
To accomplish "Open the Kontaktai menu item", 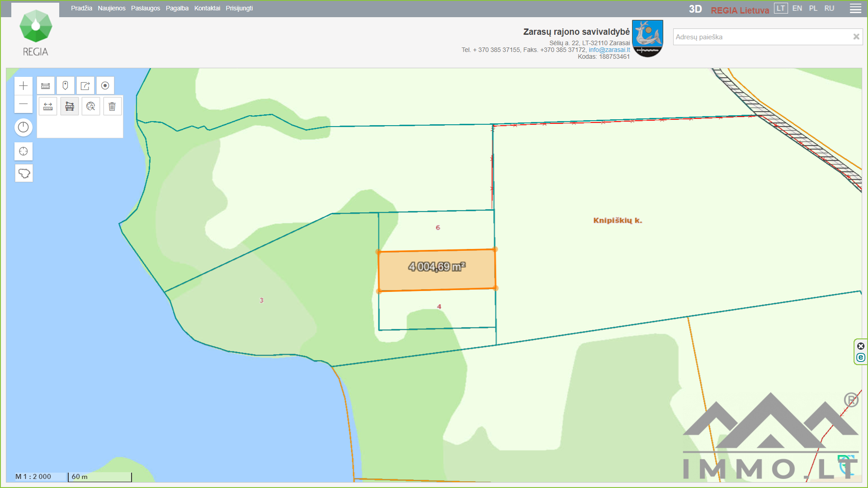I will click(x=207, y=8).
